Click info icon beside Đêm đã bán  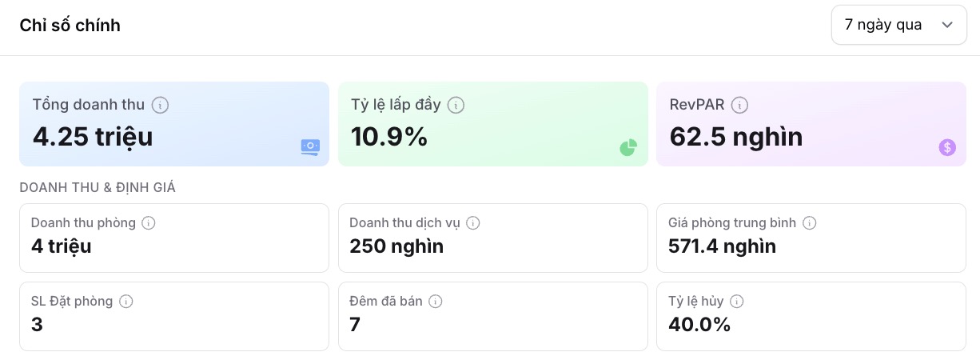point(436,302)
